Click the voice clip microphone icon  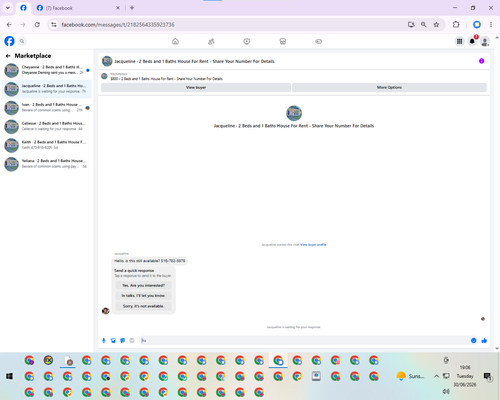104,340
